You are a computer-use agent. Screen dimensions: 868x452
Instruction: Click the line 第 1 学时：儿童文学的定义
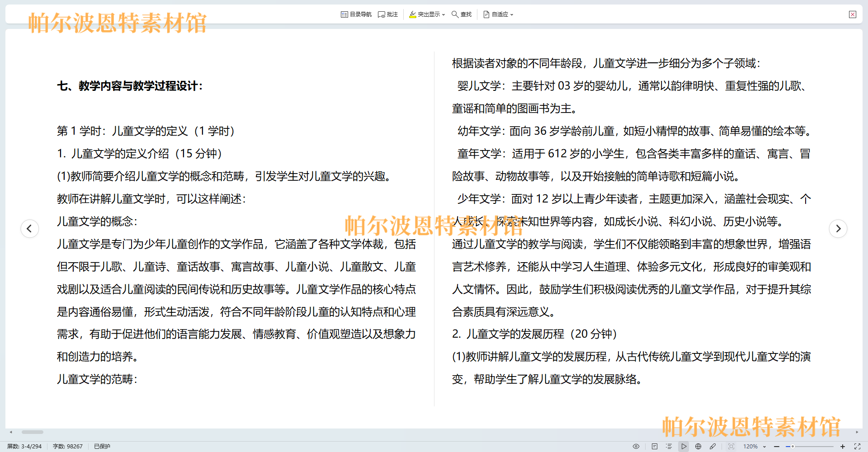pos(146,131)
